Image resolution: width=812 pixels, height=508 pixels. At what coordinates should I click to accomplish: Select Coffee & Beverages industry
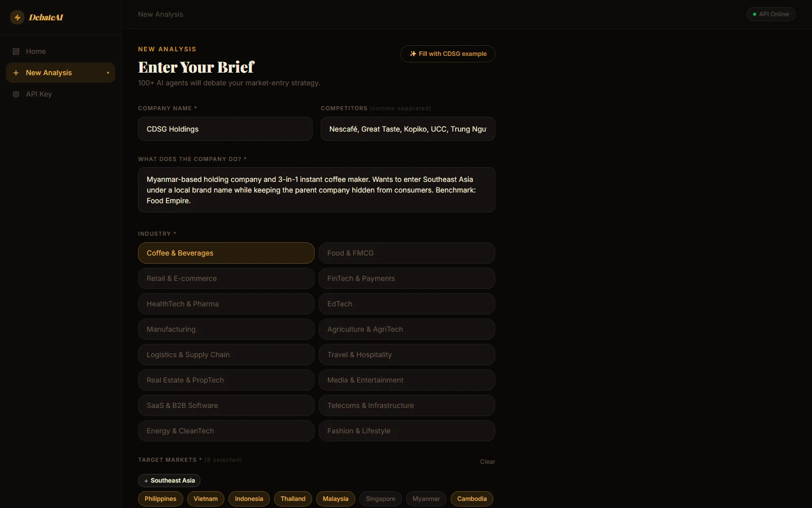point(226,253)
